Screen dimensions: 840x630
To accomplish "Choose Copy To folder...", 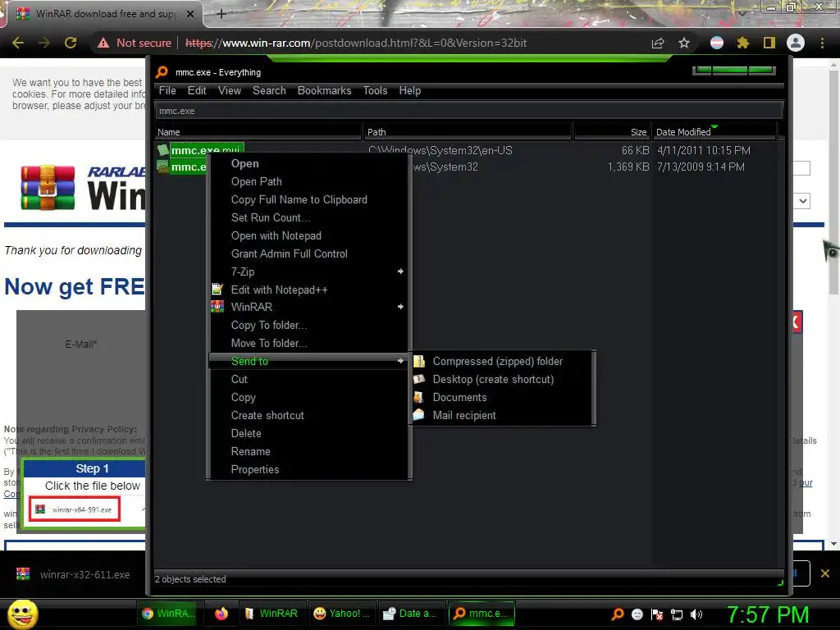I will pyautogui.click(x=308, y=325).
